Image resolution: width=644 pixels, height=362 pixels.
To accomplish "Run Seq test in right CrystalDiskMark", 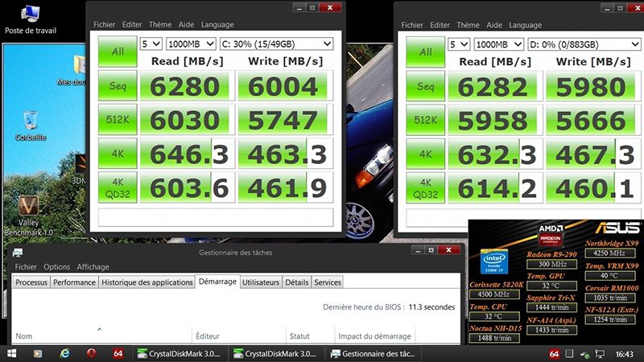I will pos(426,86).
